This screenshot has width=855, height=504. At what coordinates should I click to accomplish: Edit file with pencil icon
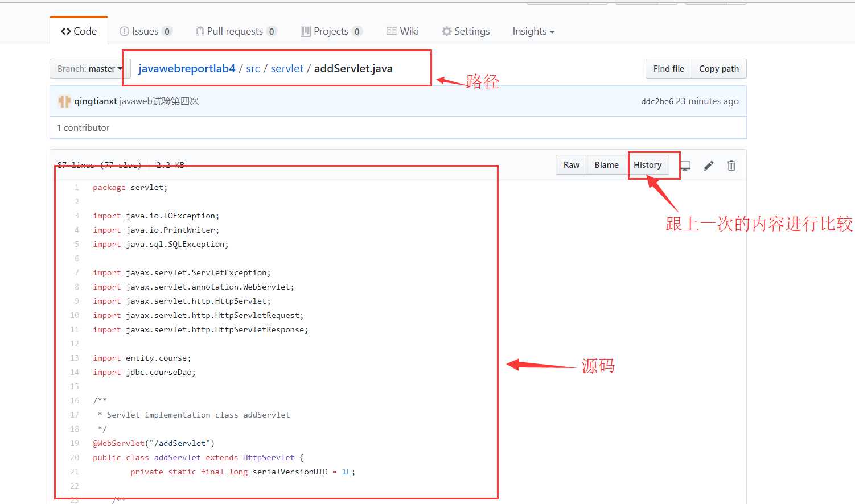click(709, 166)
